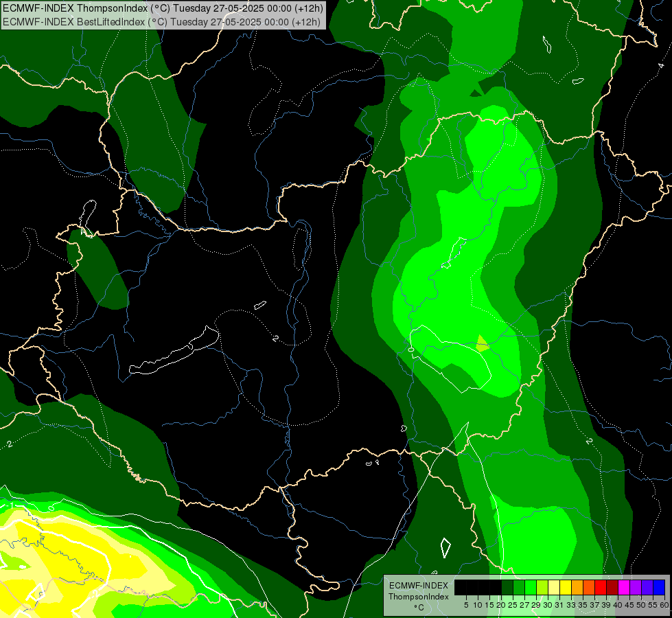The height and width of the screenshot is (618, 672).
Task: Click the ThompsonIndex title line at top
Action: coord(163,8)
